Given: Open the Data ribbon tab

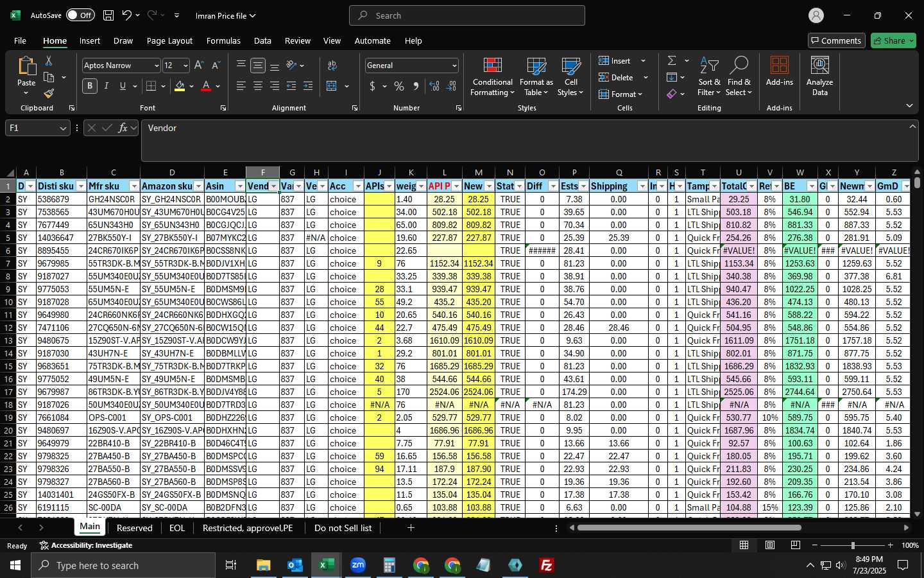Looking at the screenshot, I should tap(262, 40).
